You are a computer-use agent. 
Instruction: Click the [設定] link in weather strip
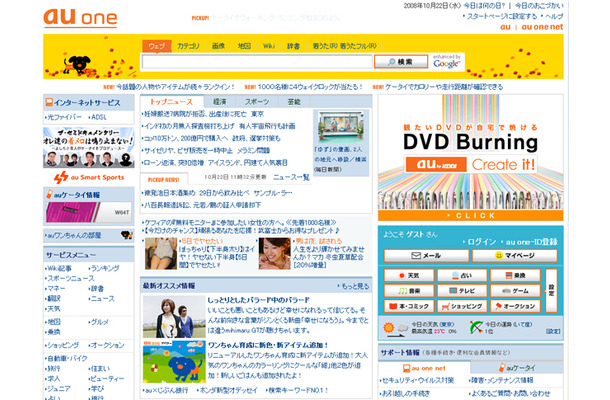pos(553,331)
